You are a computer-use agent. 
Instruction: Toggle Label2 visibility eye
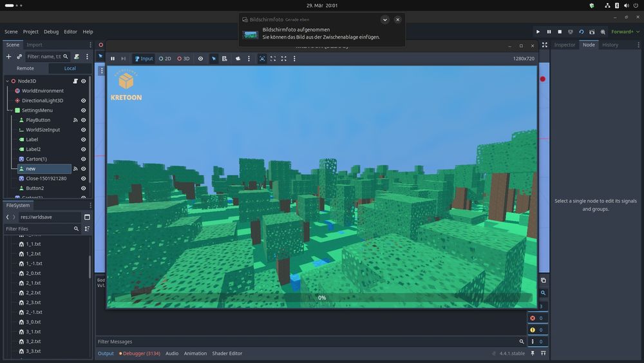click(83, 149)
